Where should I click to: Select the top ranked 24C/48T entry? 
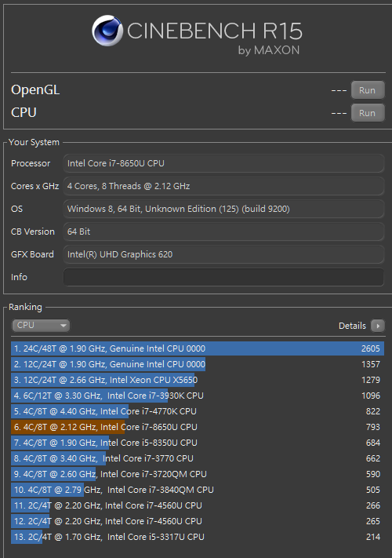[198, 348]
